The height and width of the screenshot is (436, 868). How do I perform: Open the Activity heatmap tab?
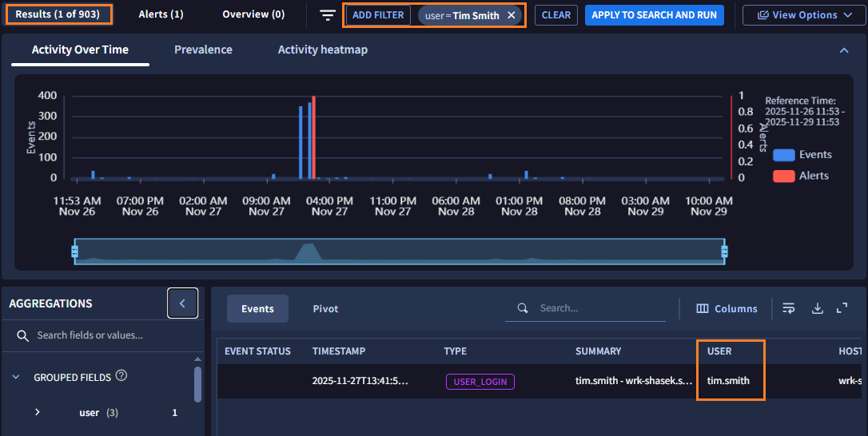322,50
